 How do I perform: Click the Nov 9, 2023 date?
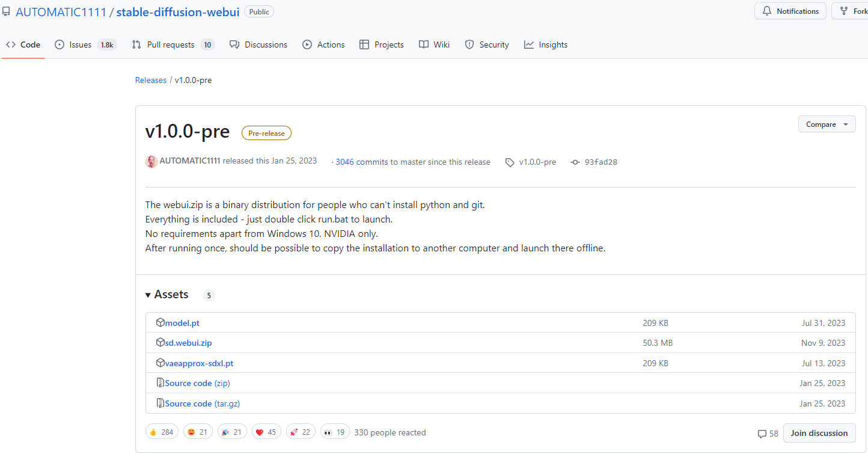(823, 343)
